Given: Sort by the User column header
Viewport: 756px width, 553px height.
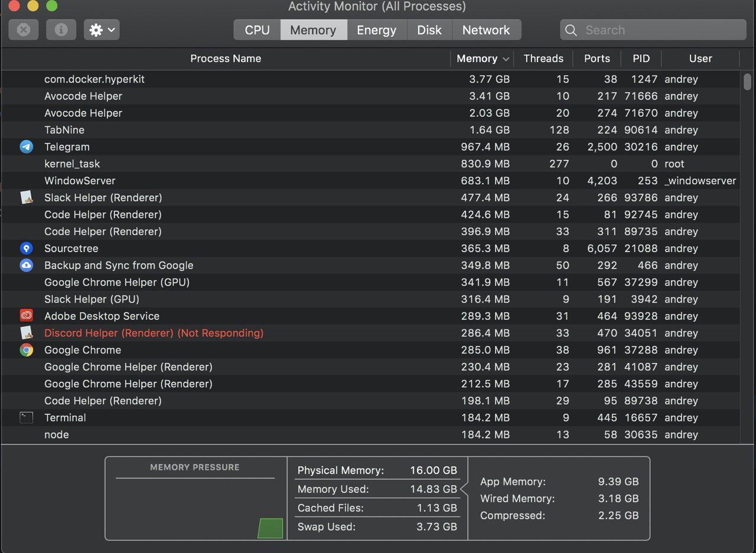Looking at the screenshot, I should pos(700,58).
